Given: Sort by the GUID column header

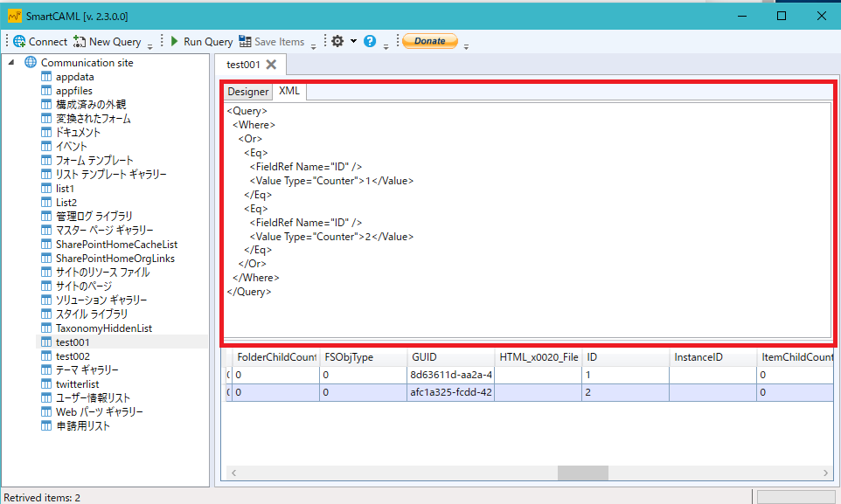Looking at the screenshot, I should pyautogui.click(x=450, y=357).
